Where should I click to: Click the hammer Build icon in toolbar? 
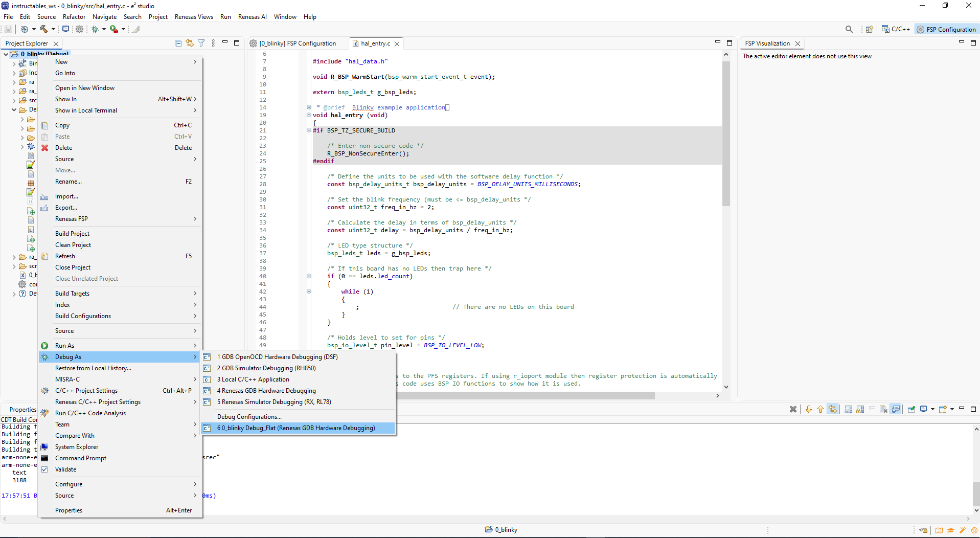[43, 29]
